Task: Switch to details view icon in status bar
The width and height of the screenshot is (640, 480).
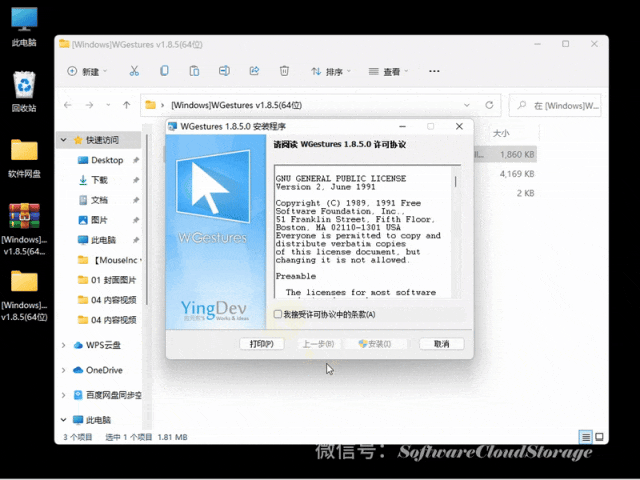Action: point(586,437)
